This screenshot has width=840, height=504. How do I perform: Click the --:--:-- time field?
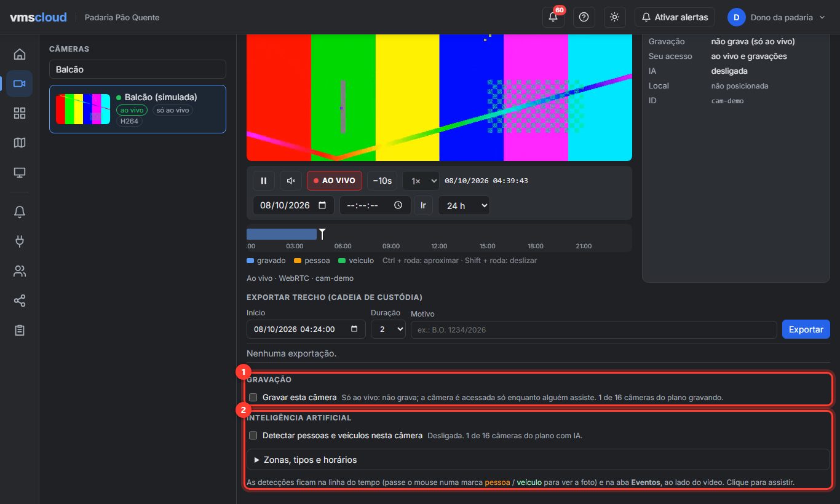(x=375, y=205)
